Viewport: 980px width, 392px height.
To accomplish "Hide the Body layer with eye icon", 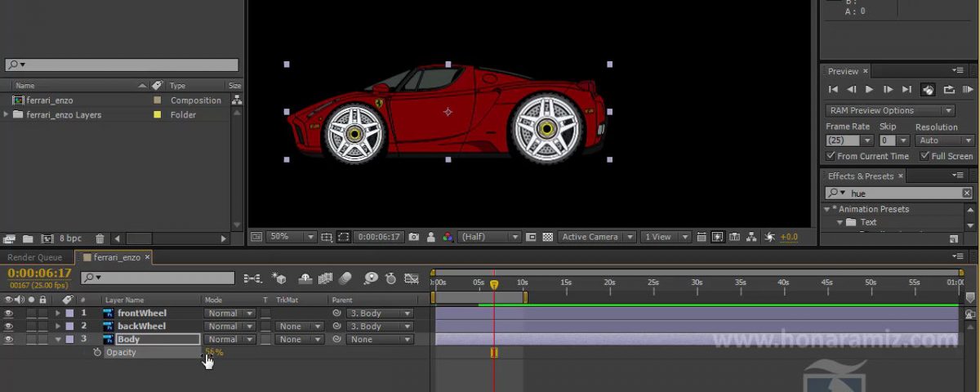I will [x=9, y=340].
